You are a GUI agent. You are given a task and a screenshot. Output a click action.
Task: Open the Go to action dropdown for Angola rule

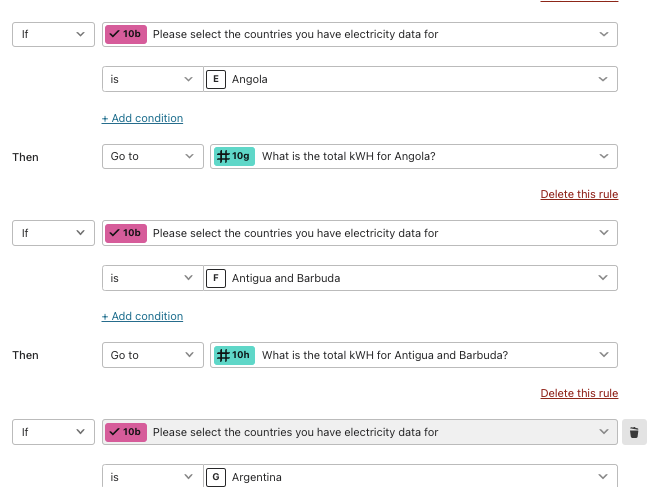point(153,156)
